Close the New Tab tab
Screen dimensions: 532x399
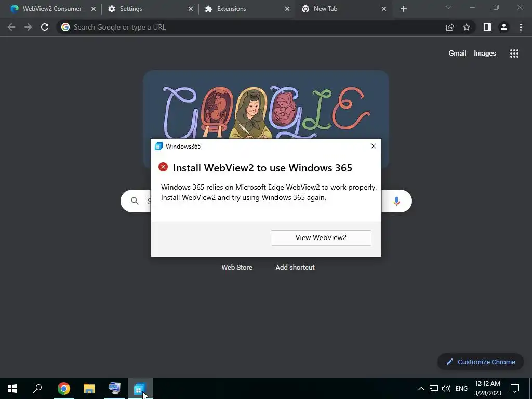tap(384, 9)
